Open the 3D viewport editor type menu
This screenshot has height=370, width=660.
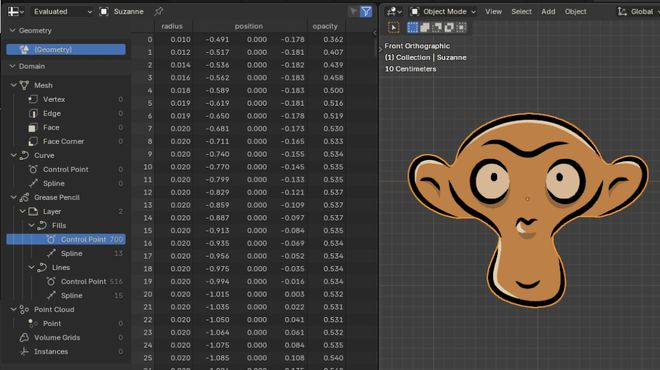click(394, 11)
